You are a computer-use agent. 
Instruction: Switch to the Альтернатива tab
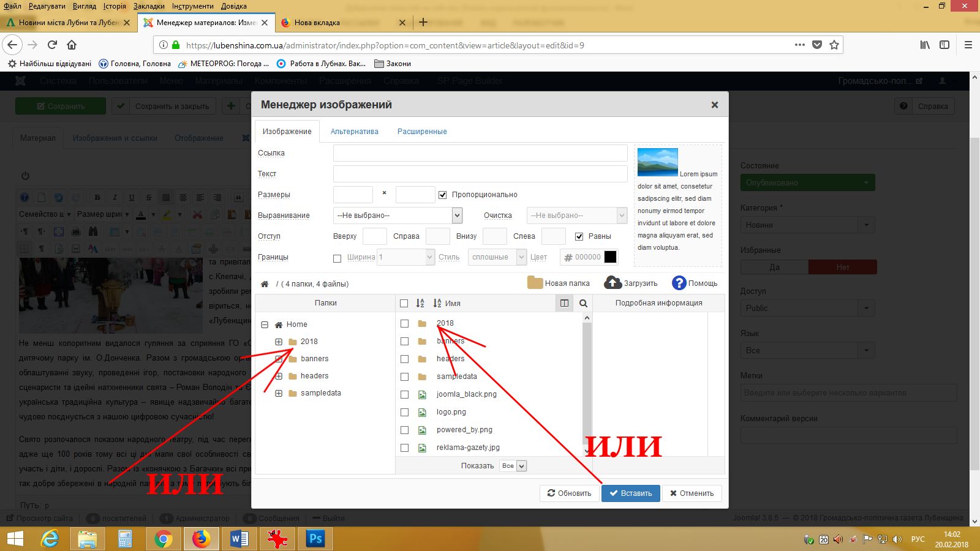click(355, 132)
